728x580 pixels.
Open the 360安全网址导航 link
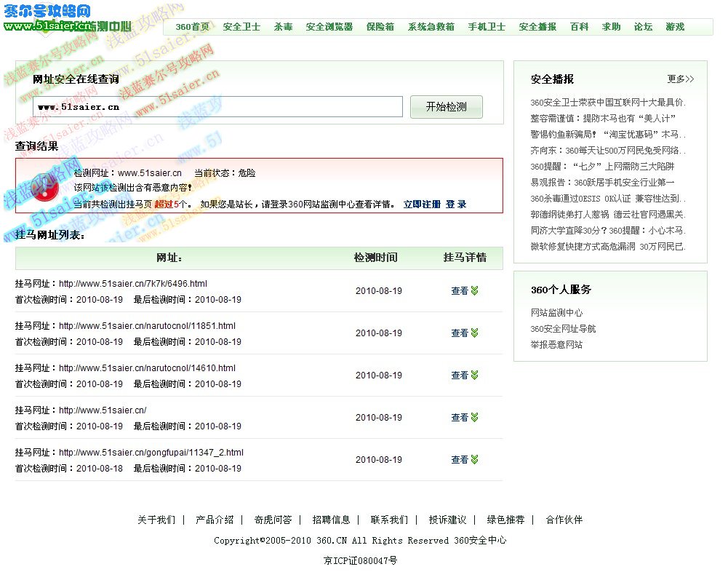[x=563, y=329]
